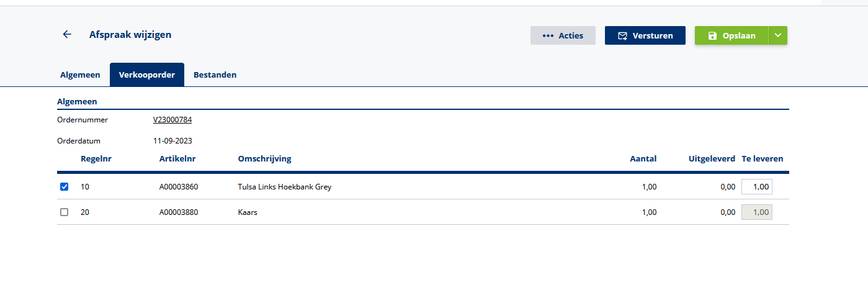Tick the checkbox for line 20

pyautogui.click(x=64, y=212)
